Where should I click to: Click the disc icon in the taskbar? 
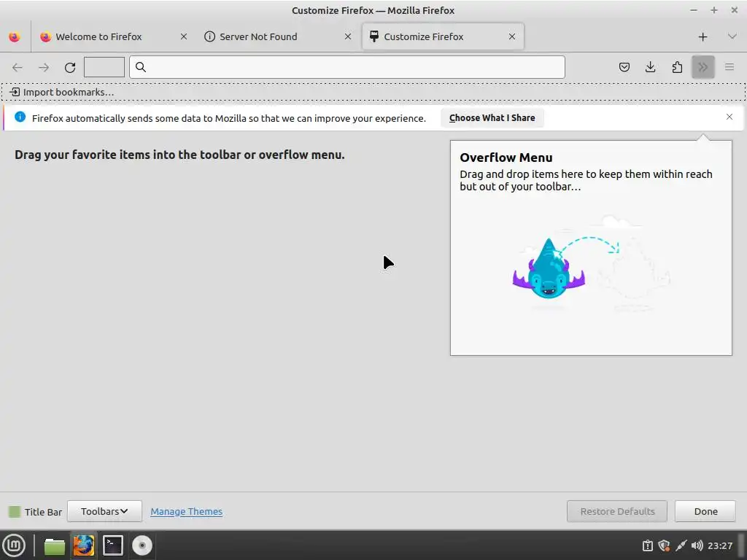[142, 545]
